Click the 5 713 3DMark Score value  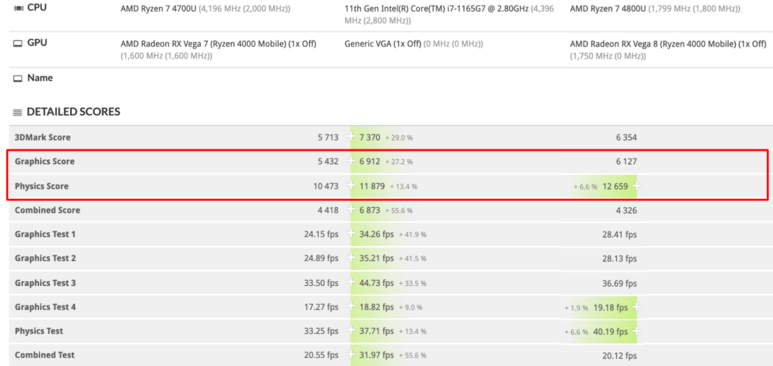tap(328, 138)
